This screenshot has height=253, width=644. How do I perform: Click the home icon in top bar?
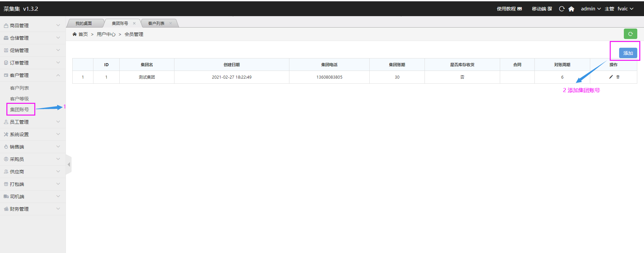[571, 9]
